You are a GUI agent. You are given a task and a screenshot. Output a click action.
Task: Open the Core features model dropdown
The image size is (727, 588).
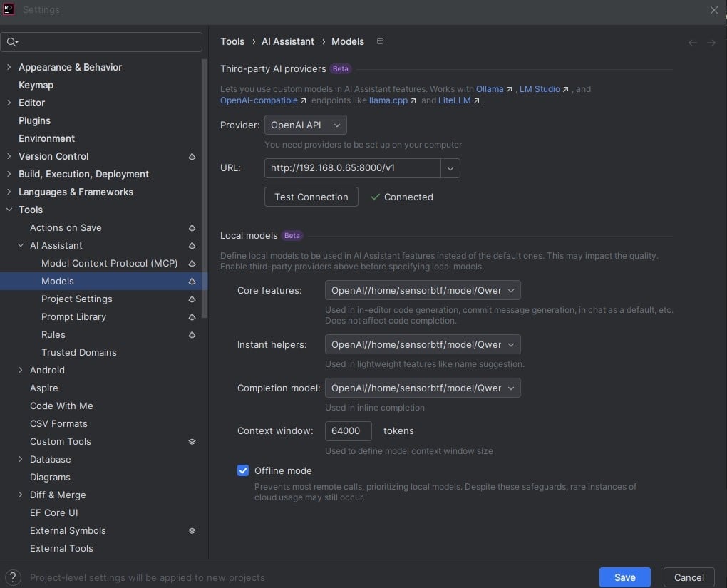[x=422, y=290]
